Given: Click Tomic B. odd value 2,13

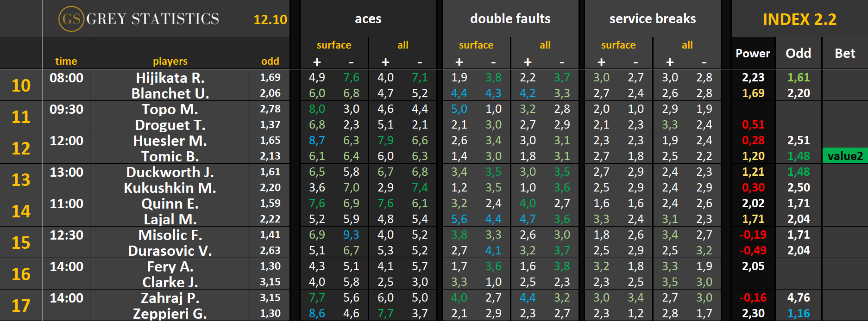Looking at the screenshot, I should pyautogui.click(x=270, y=156).
